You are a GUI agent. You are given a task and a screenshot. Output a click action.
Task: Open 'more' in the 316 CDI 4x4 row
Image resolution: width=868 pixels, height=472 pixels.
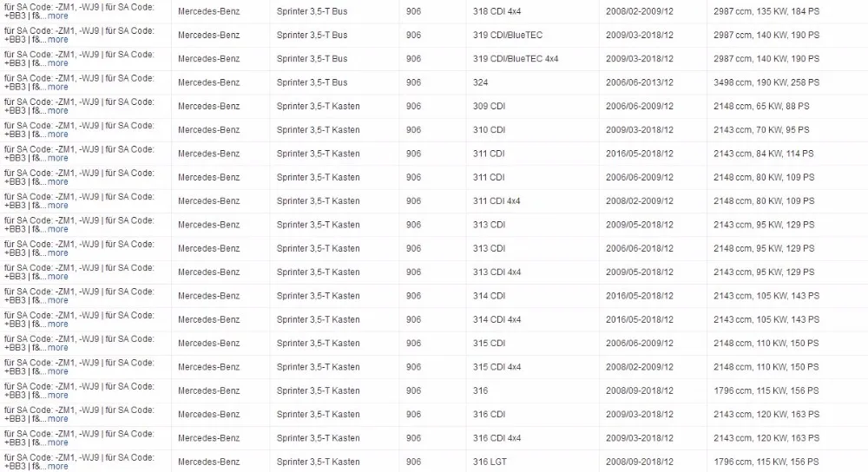[57, 442]
